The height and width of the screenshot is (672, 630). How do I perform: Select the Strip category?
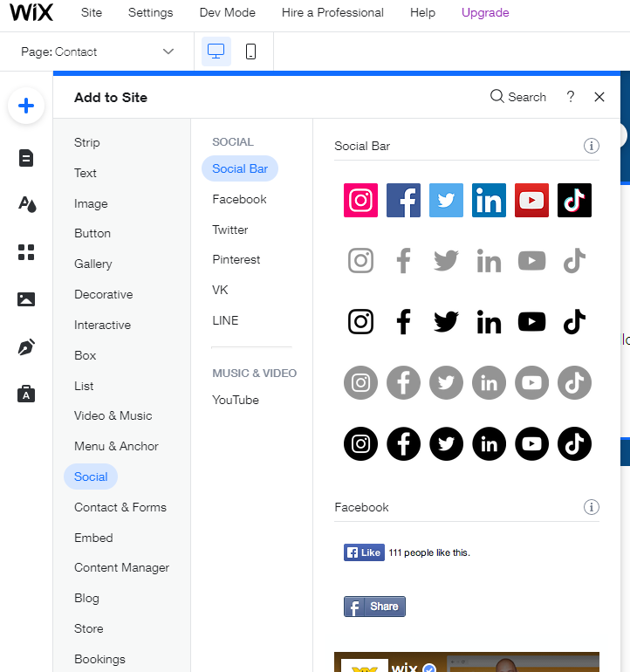87,142
